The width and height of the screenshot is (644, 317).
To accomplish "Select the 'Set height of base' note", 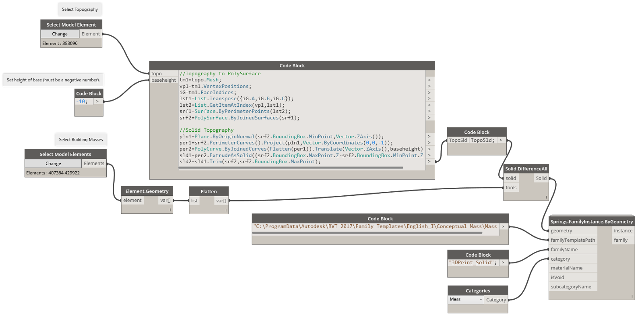I will click(x=53, y=80).
